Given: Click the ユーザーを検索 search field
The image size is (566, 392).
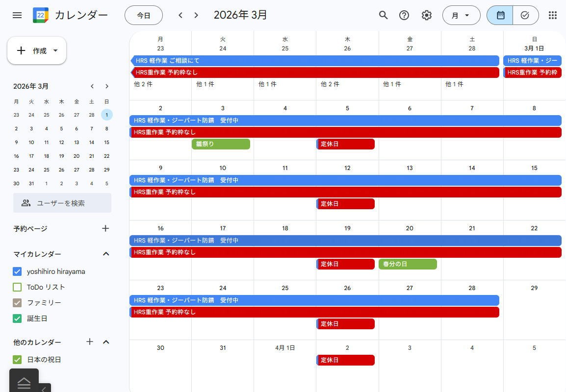Looking at the screenshot, I should (62, 203).
